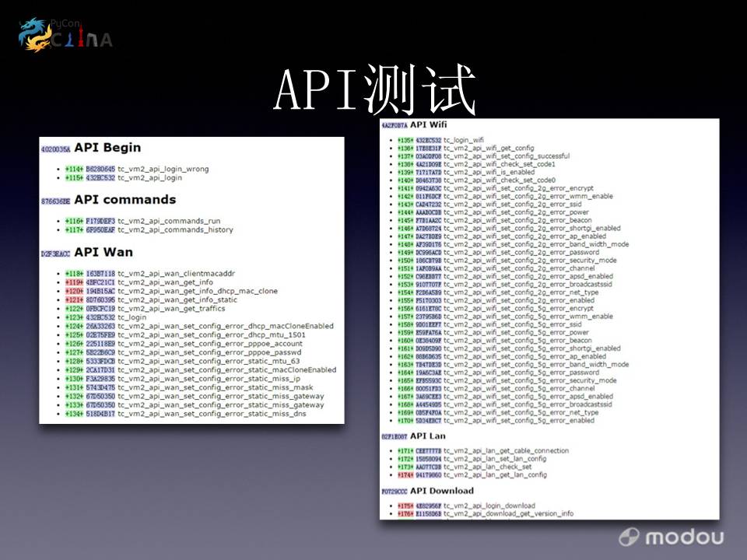Click the 4020035A hash beside API Begin
Image resolution: width=747 pixels, height=560 pixels.
(x=56, y=149)
